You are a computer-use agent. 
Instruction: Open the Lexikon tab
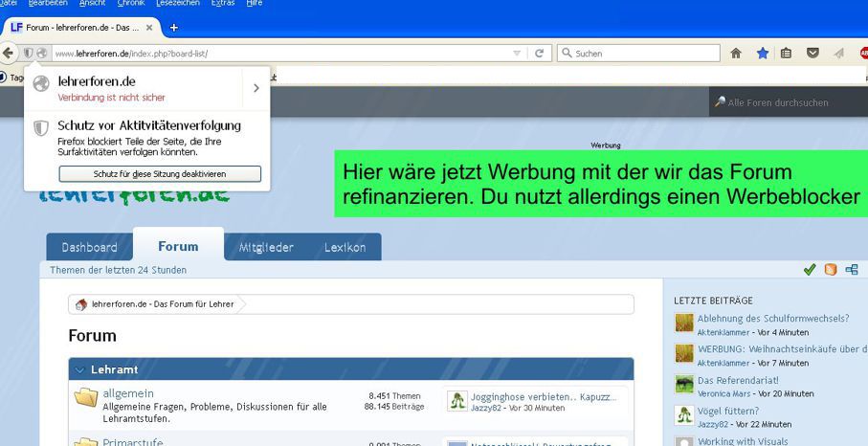pos(345,247)
